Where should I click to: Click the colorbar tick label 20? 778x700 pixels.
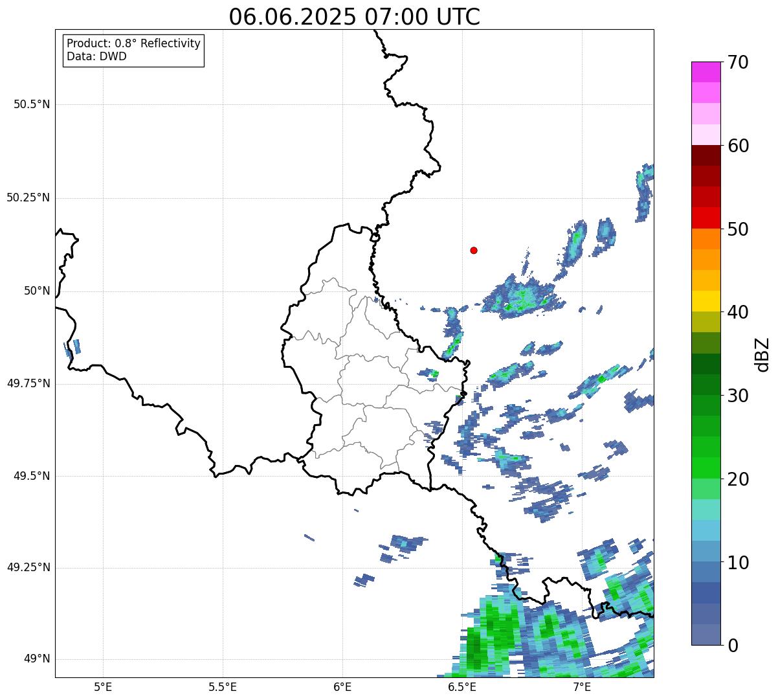pyautogui.click(x=738, y=479)
